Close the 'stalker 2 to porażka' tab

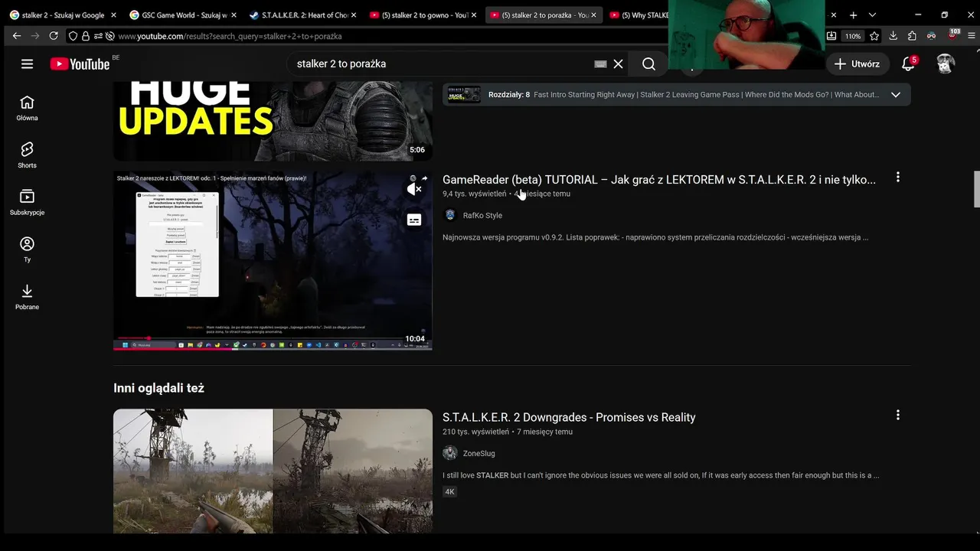pos(593,15)
